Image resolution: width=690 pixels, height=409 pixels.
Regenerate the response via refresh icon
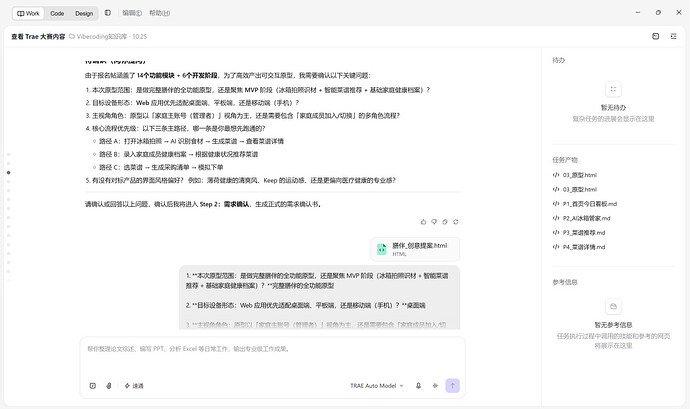[456, 222]
